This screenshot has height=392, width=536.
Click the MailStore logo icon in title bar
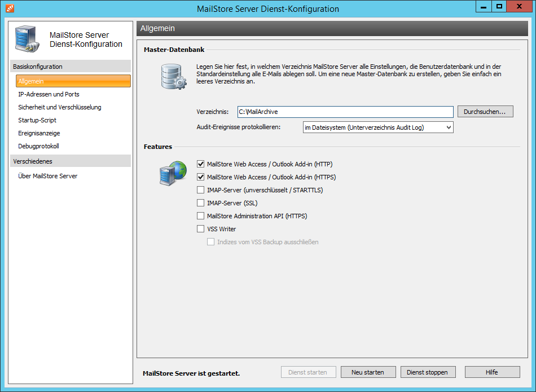point(10,8)
